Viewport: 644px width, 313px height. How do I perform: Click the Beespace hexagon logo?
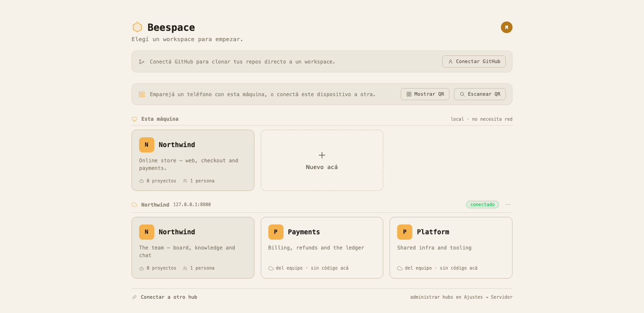coord(137,27)
